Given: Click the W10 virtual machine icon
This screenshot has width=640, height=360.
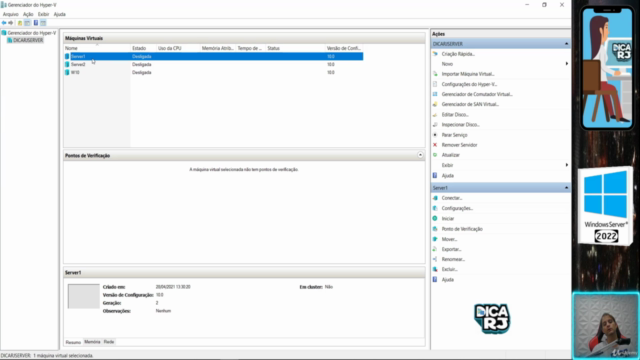Looking at the screenshot, I should tap(67, 72).
